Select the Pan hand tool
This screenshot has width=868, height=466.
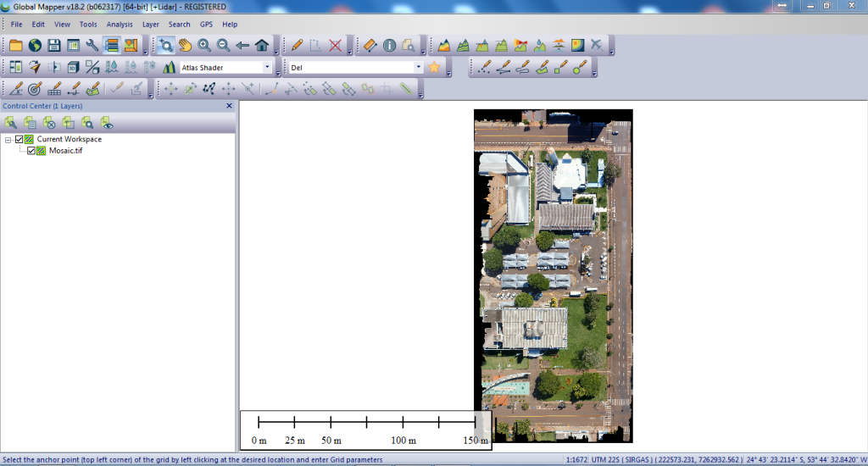[x=185, y=46]
